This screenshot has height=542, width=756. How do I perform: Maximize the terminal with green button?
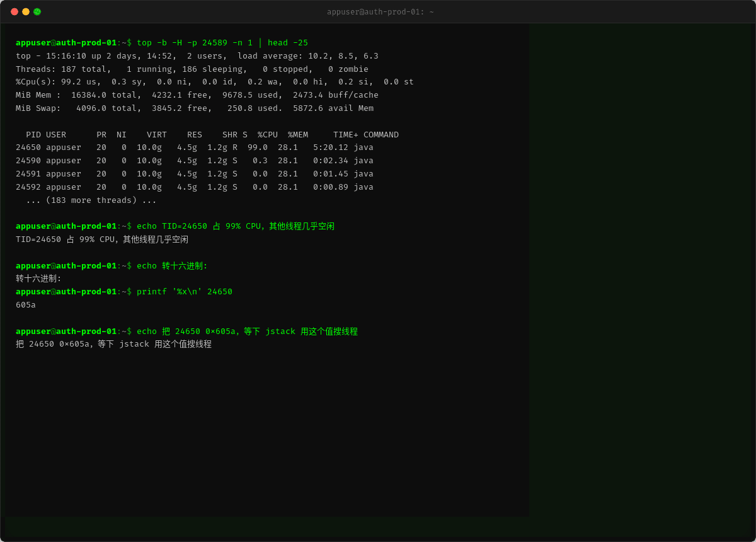coord(37,11)
